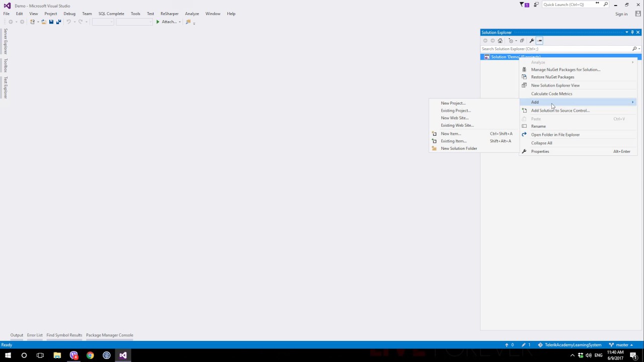
Task: Show hidden system tray icons chevron
Action: click(572, 355)
